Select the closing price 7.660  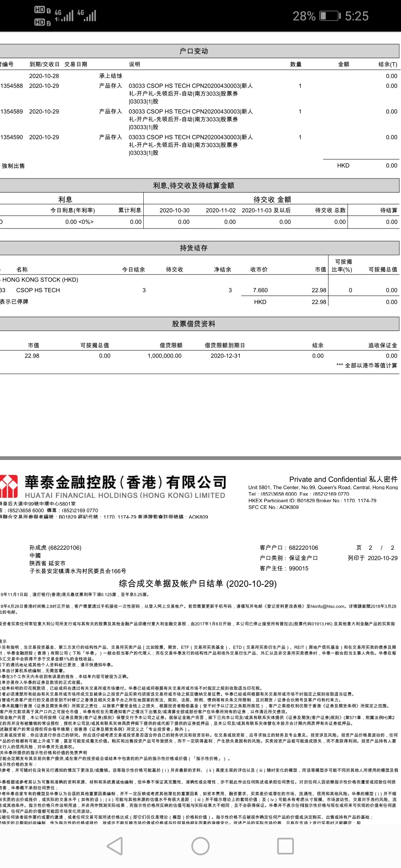pos(260,290)
